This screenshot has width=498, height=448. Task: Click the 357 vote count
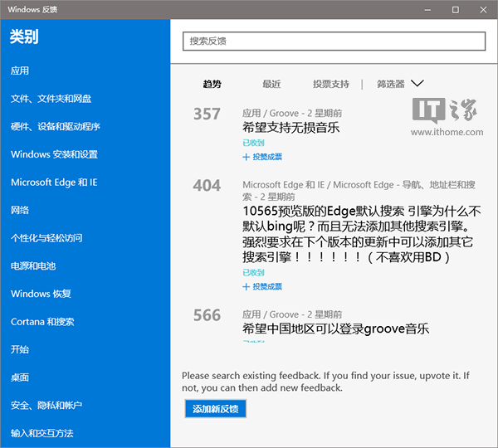(x=207, y=114)
